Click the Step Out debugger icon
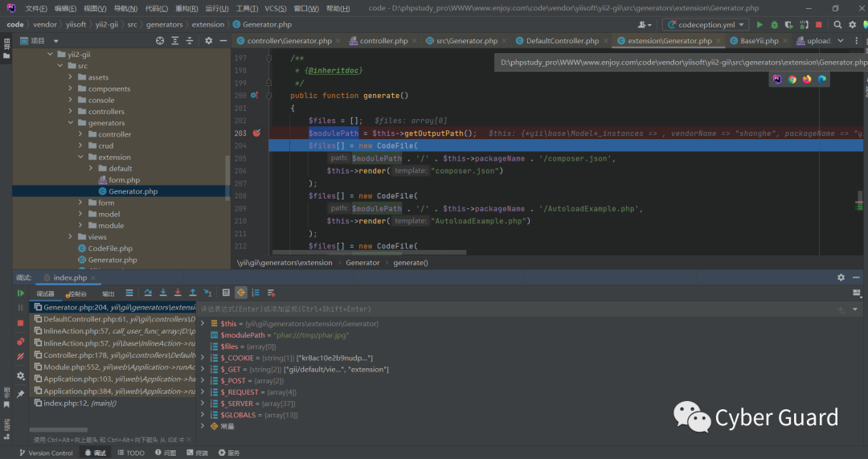The width and height of the screenshot is (868, 459). pyautogui.click(x=193, y=293)
